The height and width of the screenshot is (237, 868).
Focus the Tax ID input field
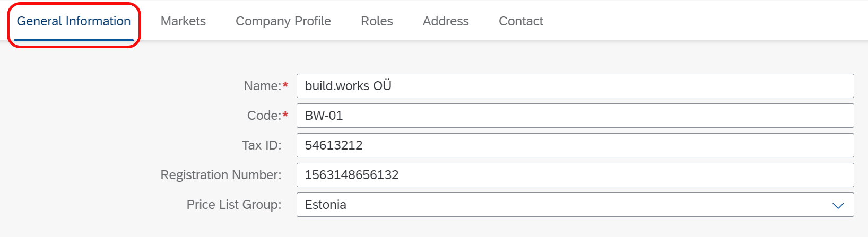(575, 145)
